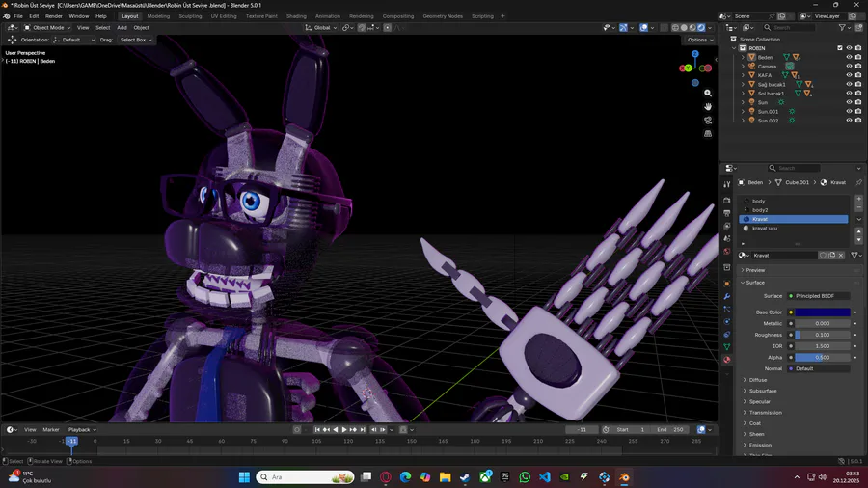Screen dimensions: 868x488
Task: Open Steam from the Windows taskbar
Action: pos(465,477)
